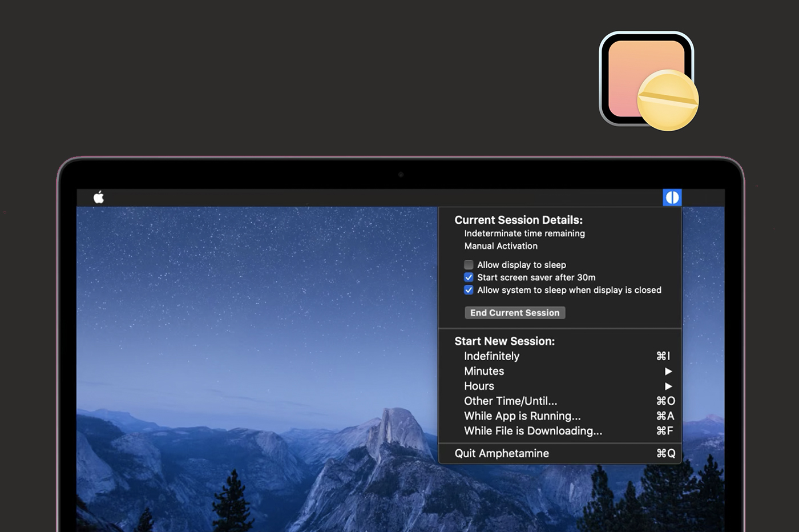799x532 pixels.
Task: Click Indeterminate time remaining text
Action: point(524,233)
